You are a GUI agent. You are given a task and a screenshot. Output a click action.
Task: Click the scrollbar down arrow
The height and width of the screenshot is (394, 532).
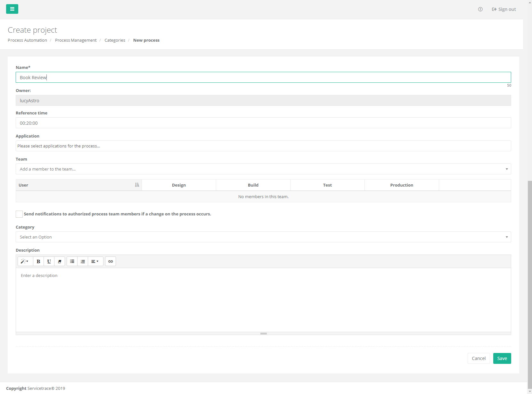coord(530,391)
